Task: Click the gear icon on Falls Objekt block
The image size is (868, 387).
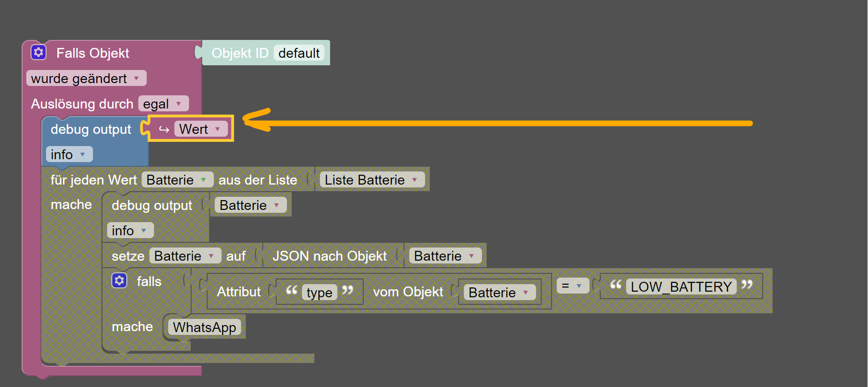Action: (39, 52)
